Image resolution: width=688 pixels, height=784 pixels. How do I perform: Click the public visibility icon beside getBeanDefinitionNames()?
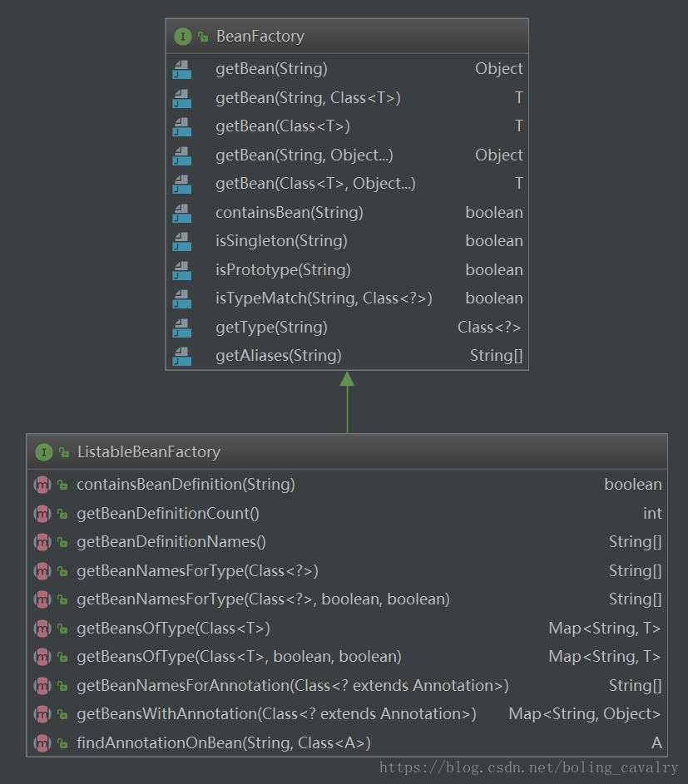[62, 543]
